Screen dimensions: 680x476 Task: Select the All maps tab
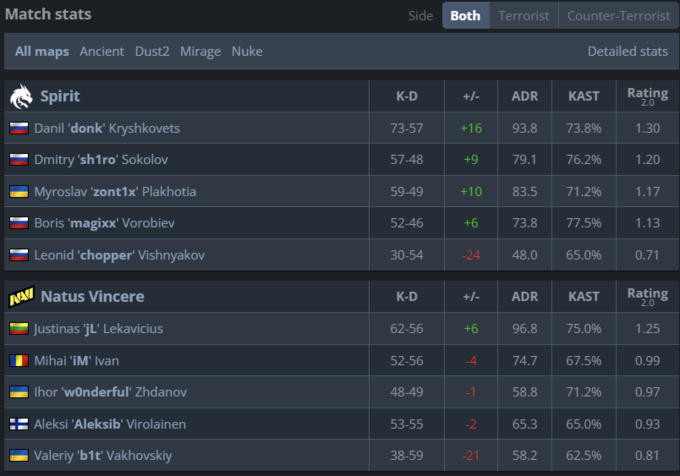[42, 51]
